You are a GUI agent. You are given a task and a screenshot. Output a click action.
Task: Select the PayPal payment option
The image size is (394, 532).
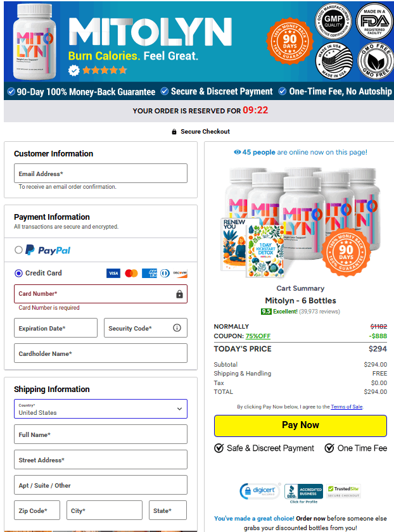[18, 250]
